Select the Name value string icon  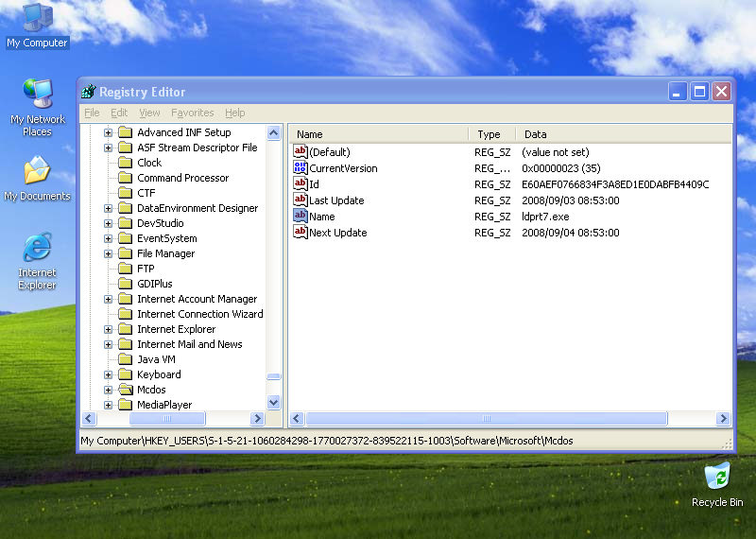click(x=300, y=217)
